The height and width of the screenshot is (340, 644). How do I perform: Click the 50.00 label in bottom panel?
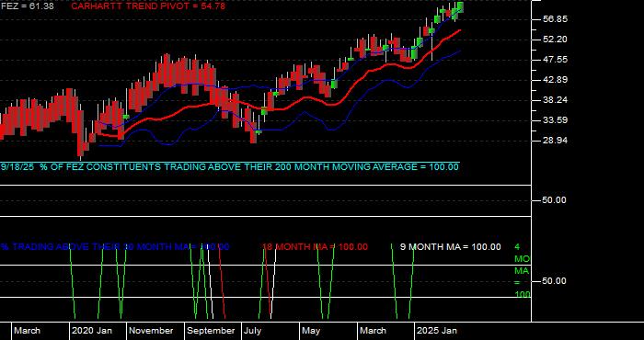(555, 281)
